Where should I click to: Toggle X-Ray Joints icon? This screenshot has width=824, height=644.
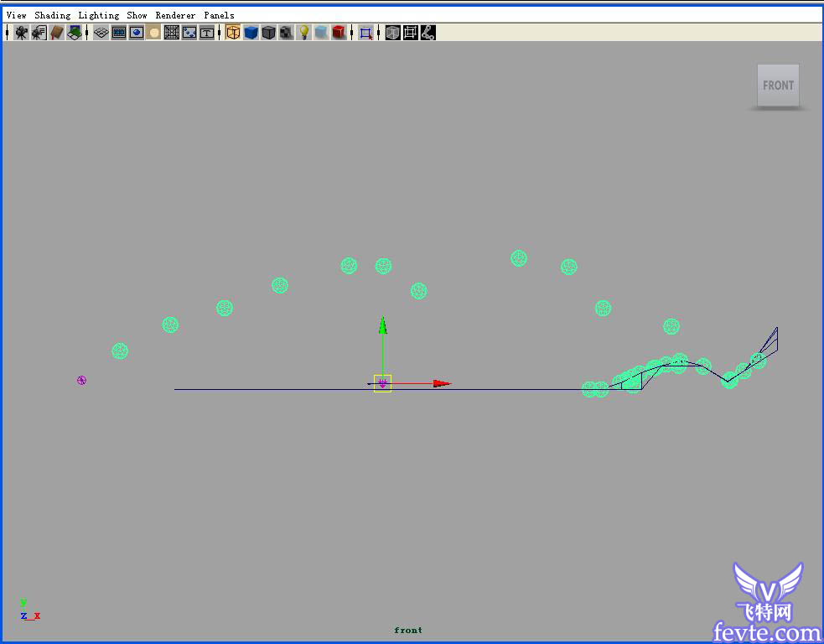click(428, 33)
